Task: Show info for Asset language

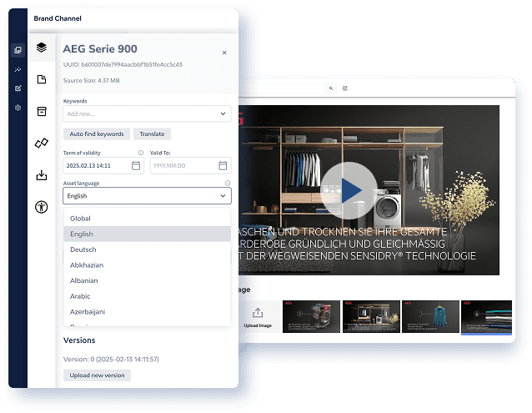Action: point(228,183)
